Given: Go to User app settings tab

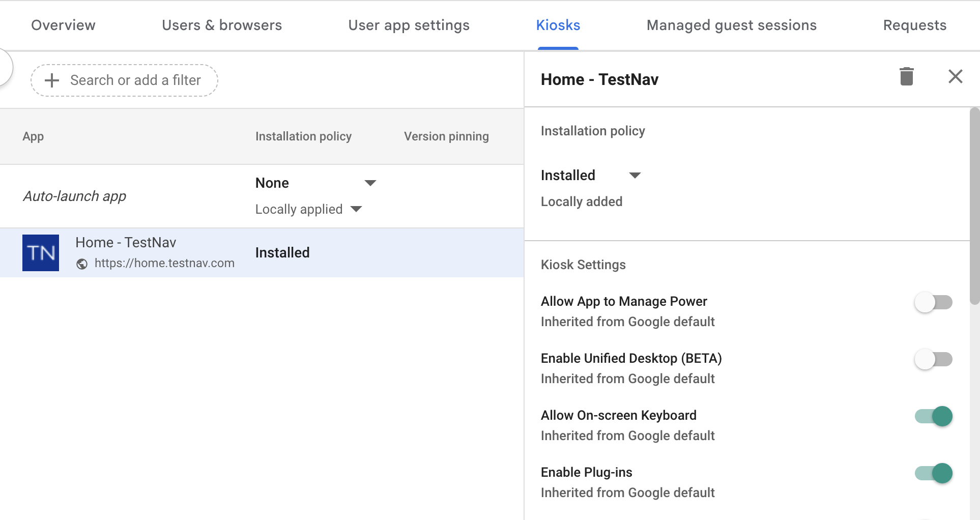Looking at the screenshot, I should click(x=409, y=25).
